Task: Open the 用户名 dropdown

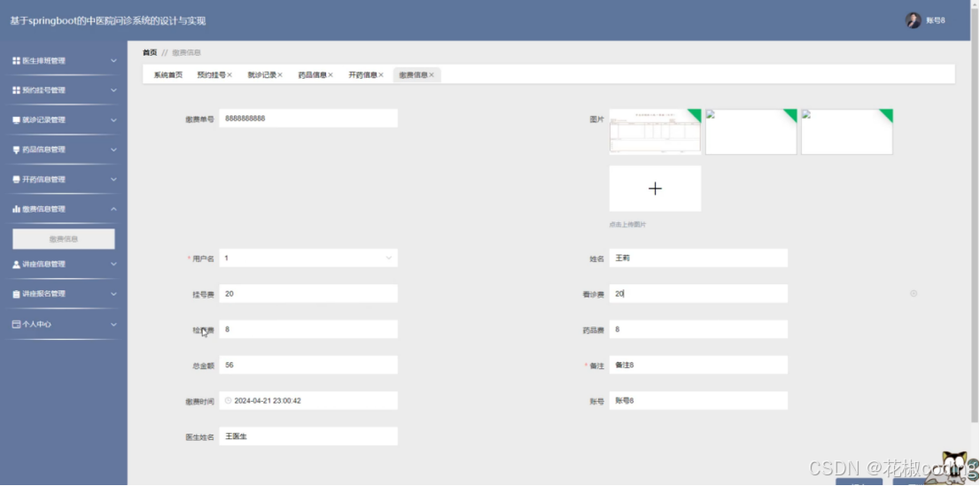Action: point(308,258)
